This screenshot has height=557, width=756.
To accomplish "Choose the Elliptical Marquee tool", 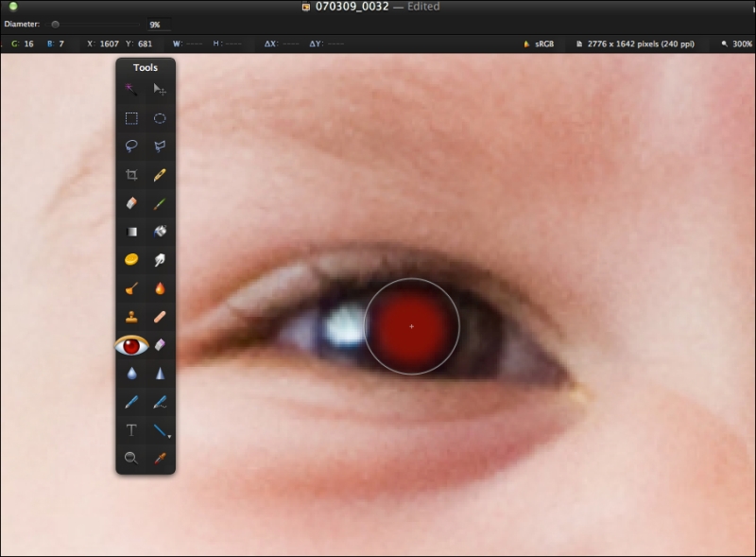I will 160,118.
